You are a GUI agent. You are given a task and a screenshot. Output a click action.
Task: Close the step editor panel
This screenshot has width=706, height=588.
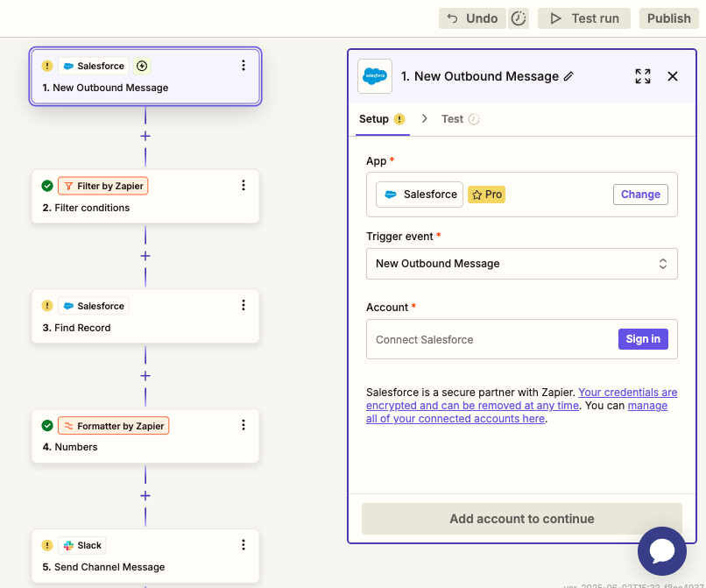click(673, 76)
